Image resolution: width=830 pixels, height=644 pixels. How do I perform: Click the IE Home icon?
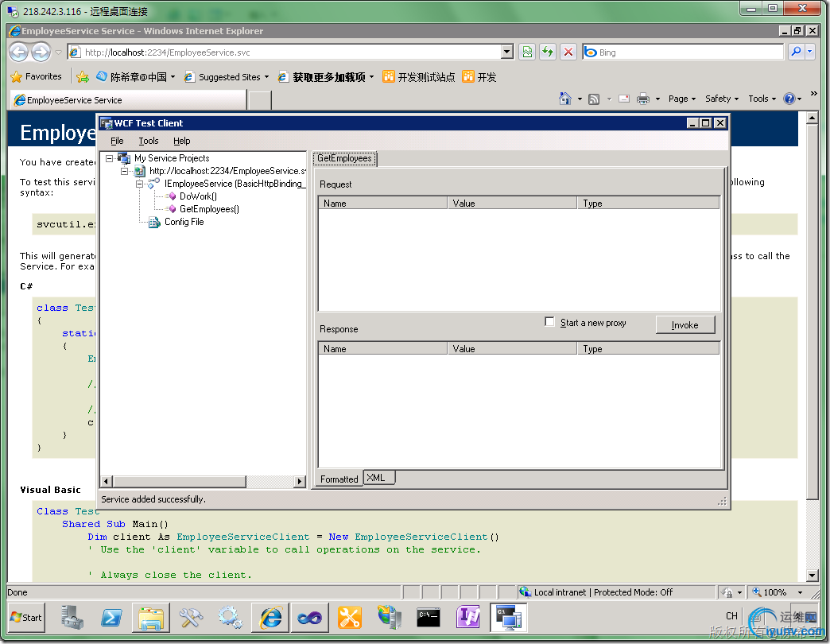point(565,99)
